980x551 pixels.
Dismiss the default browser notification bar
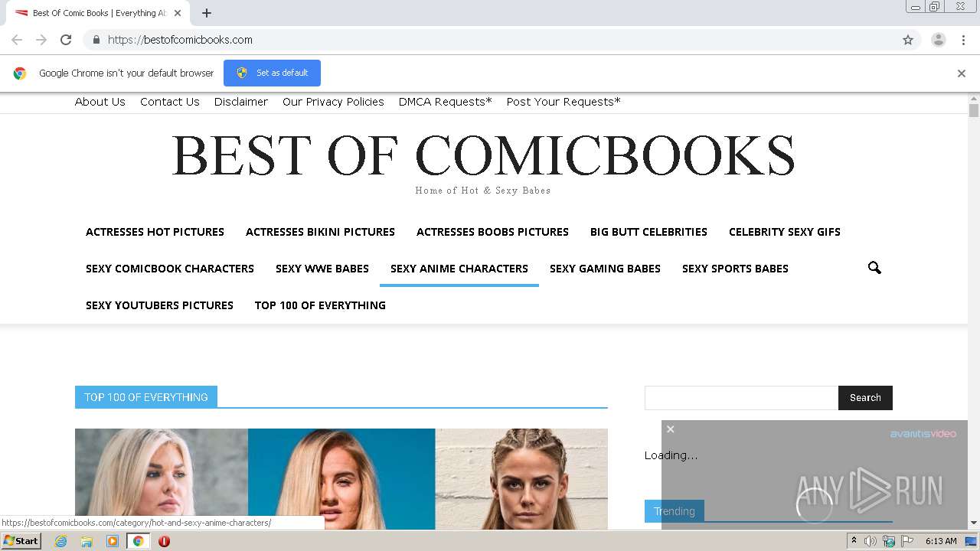click(x=962, y=73)
